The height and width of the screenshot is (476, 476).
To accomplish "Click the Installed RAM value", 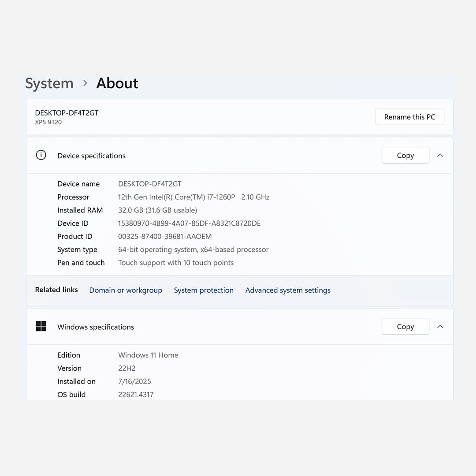I will [x=157, y=210].
